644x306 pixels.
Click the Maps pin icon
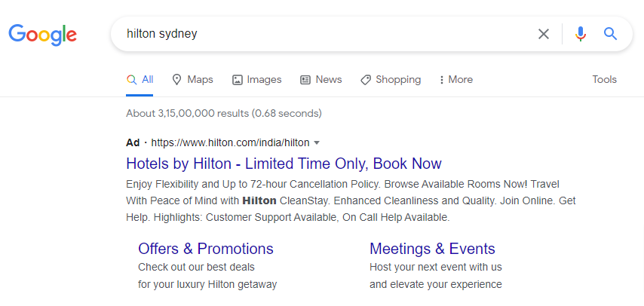(x=177, y=80)
